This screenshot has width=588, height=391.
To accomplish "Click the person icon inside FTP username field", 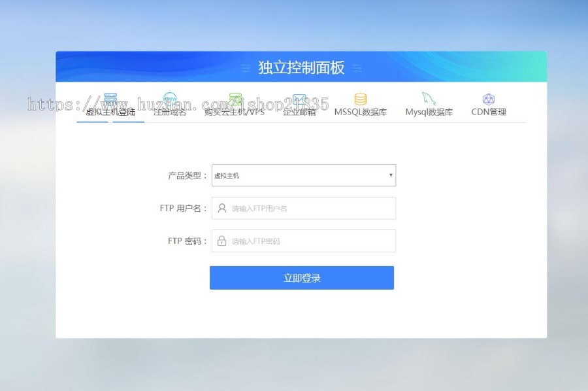I will [222, 208].
